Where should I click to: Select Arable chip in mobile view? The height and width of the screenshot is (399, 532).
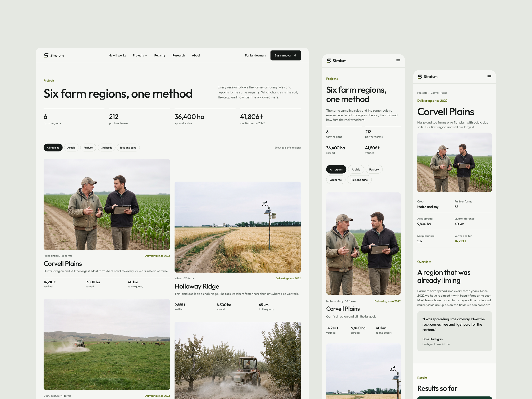(356, 170)
